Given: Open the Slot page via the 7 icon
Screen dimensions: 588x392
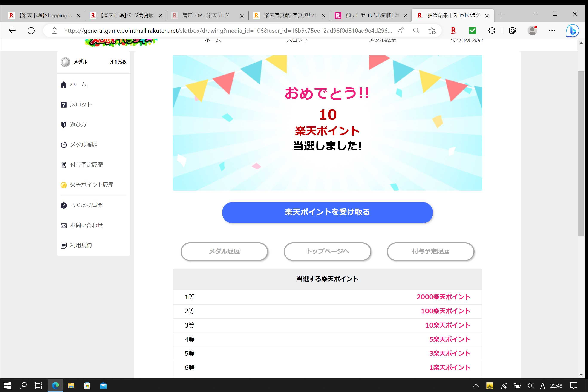Looking at the screenshot, I should point(63,104).
